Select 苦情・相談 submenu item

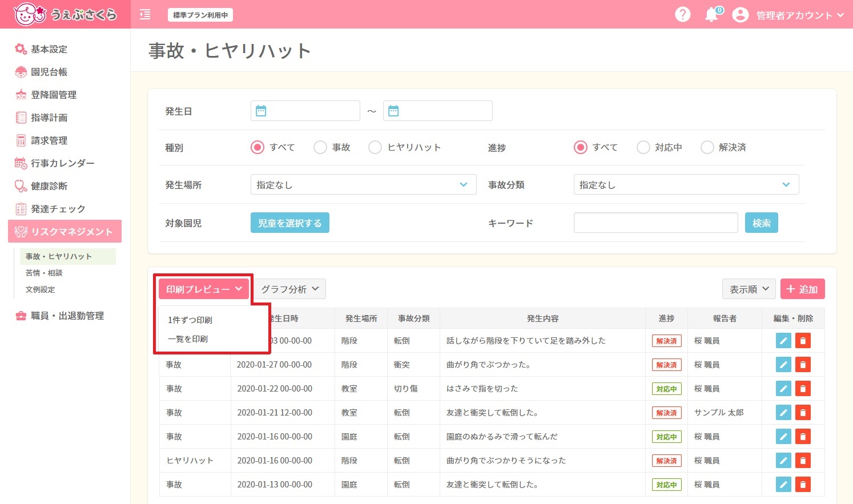click(x=44, y=273)
